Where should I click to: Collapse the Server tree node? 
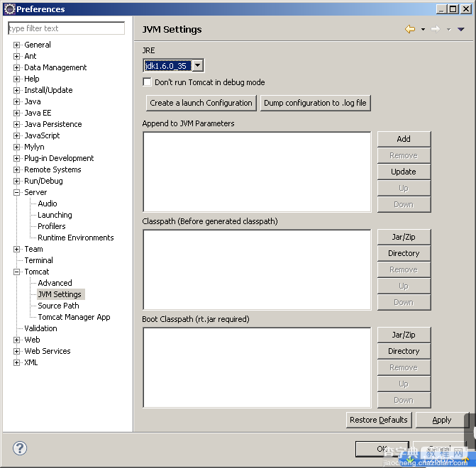17,192
